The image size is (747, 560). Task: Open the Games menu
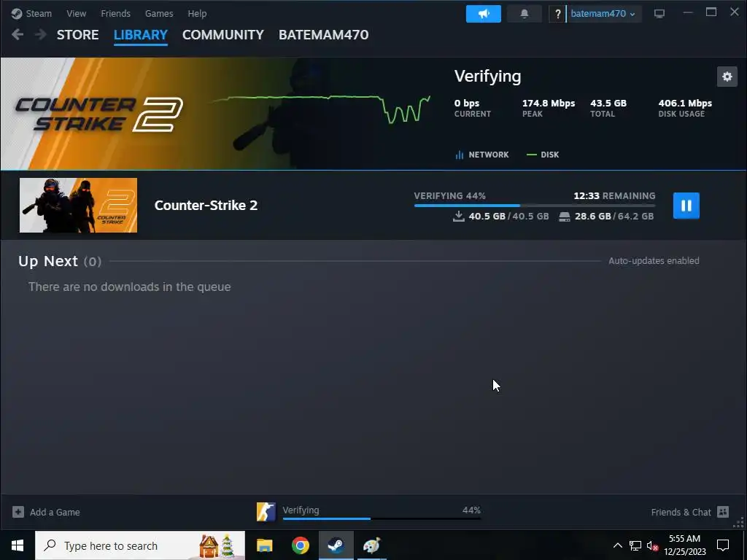pos(159,13)
